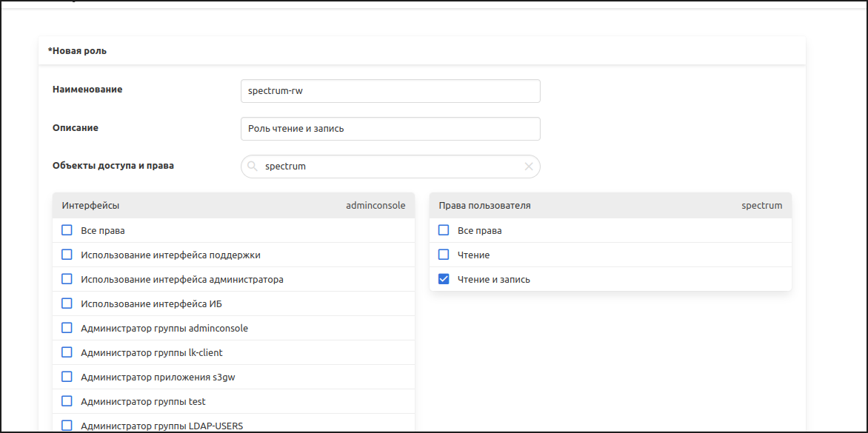Viewport: 868px width, 433px height.
Task: Enable 'Использование интерфейса ИБ' checkbox
Action: (x=67, y=303)
